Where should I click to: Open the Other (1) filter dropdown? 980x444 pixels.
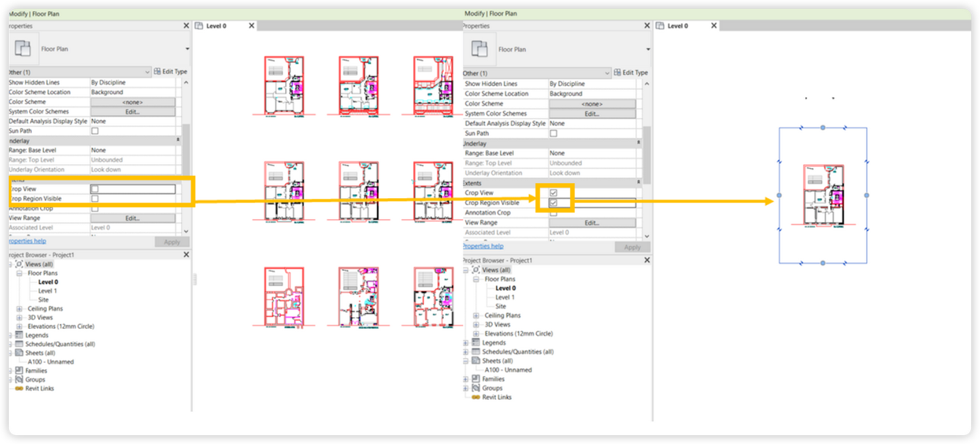148,72
